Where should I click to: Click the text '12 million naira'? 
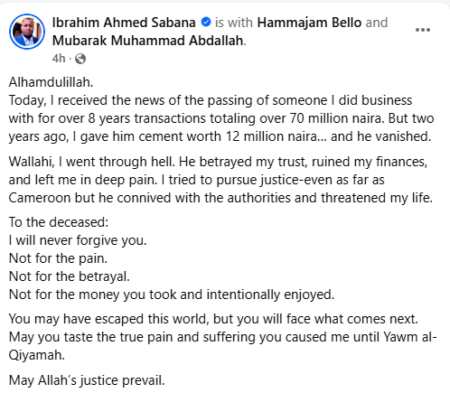tap(272, 136)
